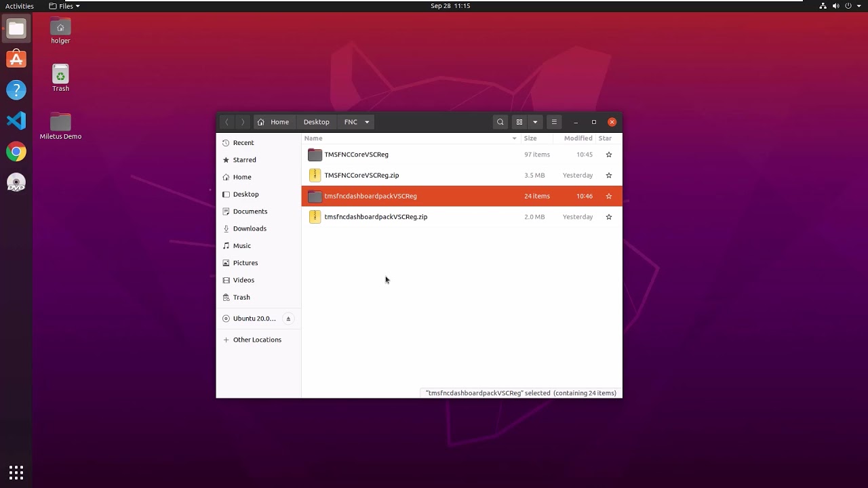The image size is (868, 488).
Task: Click the tmsfncdashboardpackVSCReg folder icon
Action: [x=315, y=196]
